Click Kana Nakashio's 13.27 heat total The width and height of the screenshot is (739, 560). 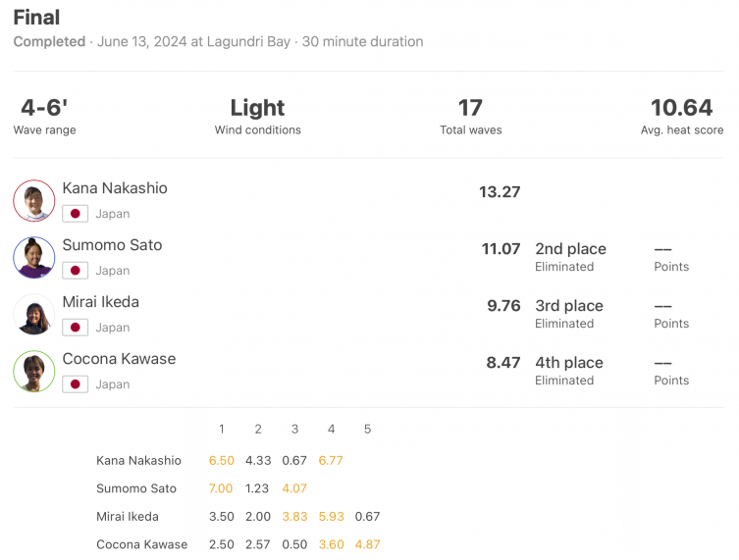point(500,192)
